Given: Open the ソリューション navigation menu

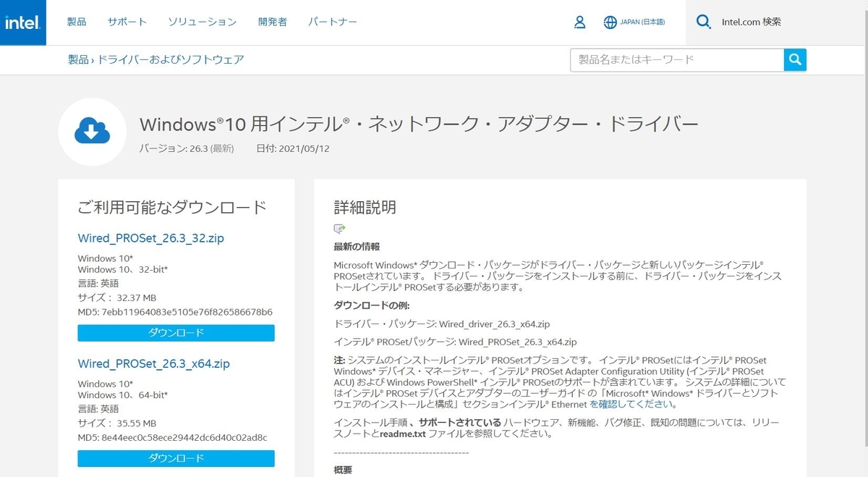Looking at the screenshot, I should 202,22.
